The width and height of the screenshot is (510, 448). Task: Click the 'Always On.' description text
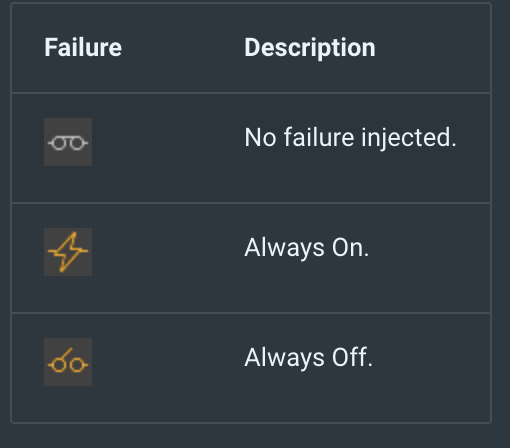click(307, 248)
